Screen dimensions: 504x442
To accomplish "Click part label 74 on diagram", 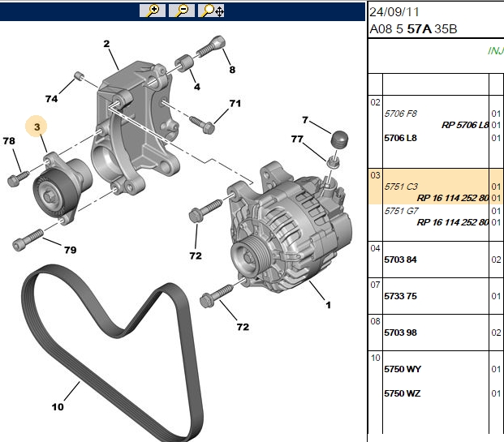I will pyautogui.click(x=52, y=99).
